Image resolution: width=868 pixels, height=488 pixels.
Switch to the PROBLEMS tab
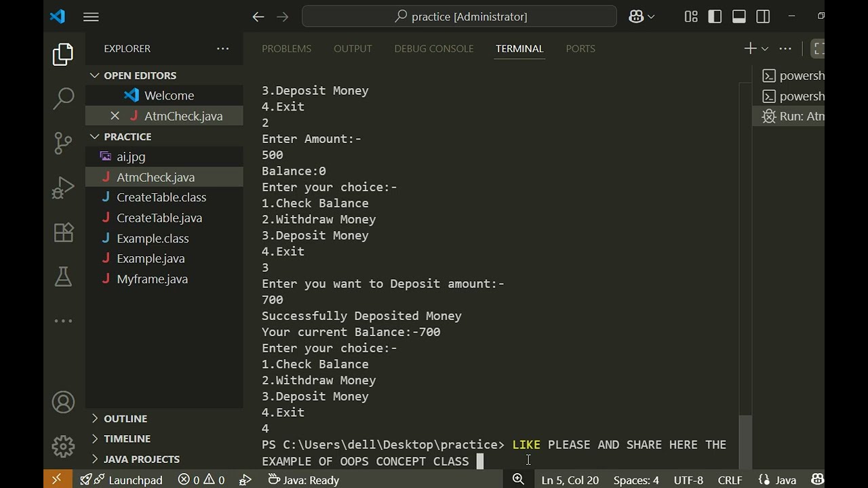click(x=287, y=49)
